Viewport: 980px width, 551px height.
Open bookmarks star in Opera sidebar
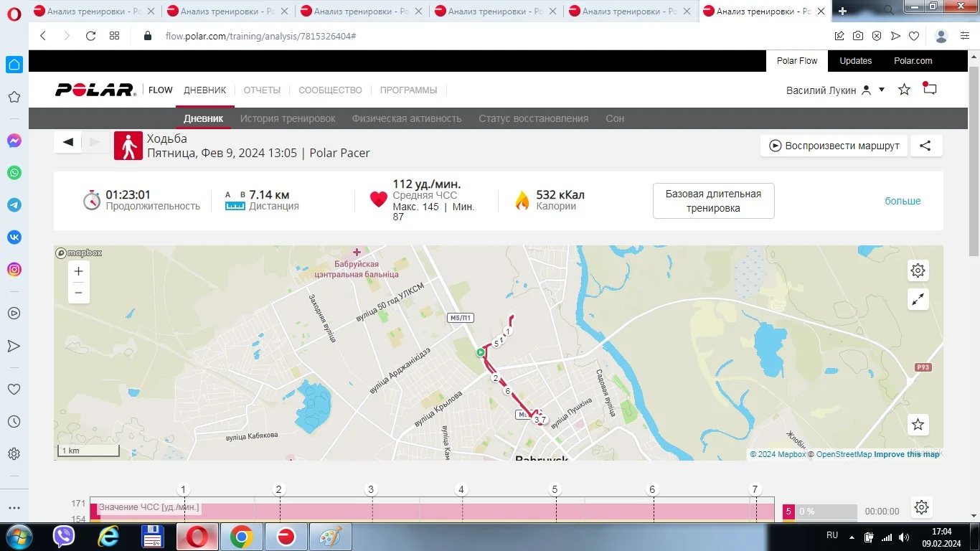[14, 97]
